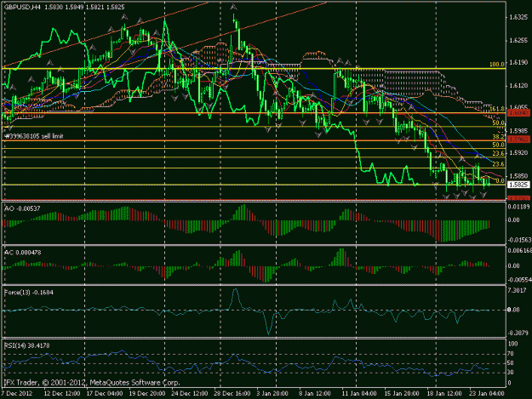This screenshot has height=399, width=532.
Task: Click the 1.6120 price axis value
Action: (518, 86)
